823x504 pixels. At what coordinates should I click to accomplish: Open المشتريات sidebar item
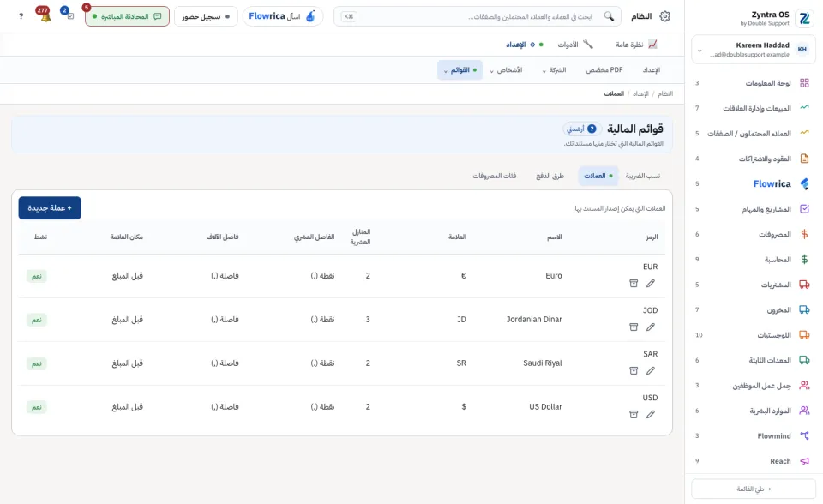point(752,285)
